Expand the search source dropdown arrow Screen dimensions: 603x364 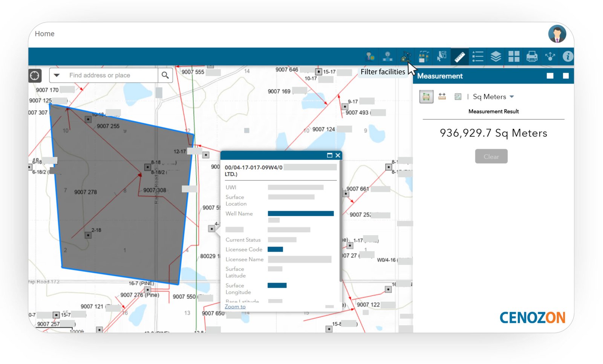(57, 75)
